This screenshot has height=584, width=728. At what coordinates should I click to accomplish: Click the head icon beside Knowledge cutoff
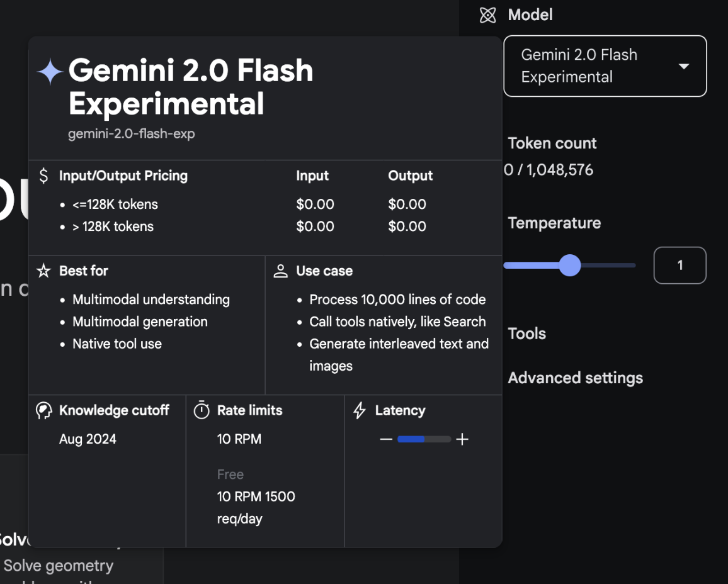coord(43,411)
